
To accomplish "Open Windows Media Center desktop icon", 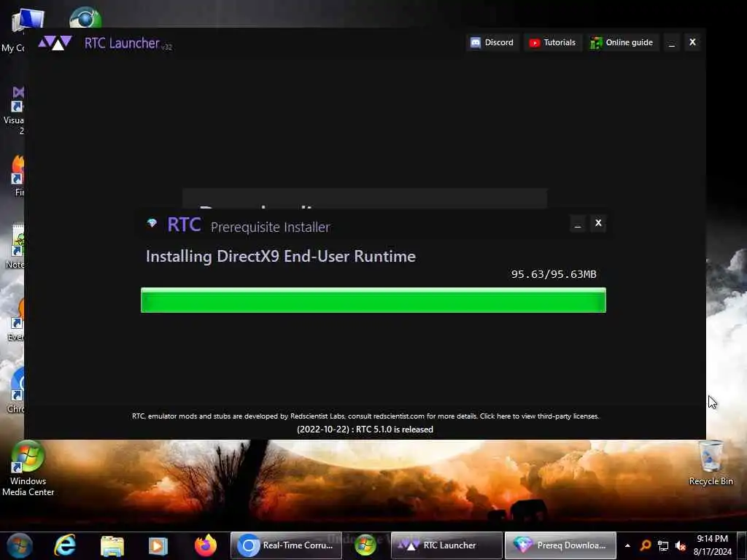I will [28, 469].
